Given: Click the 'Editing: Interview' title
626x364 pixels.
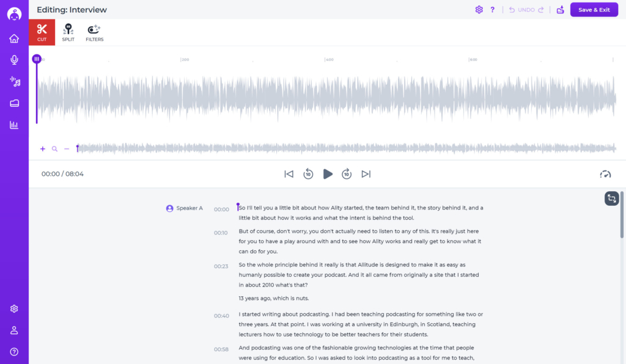Looking at the screenshot, I should 72,10.
